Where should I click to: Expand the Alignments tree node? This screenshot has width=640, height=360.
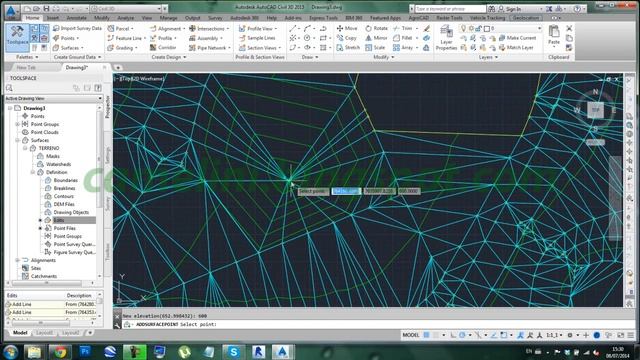pos(18,260)
